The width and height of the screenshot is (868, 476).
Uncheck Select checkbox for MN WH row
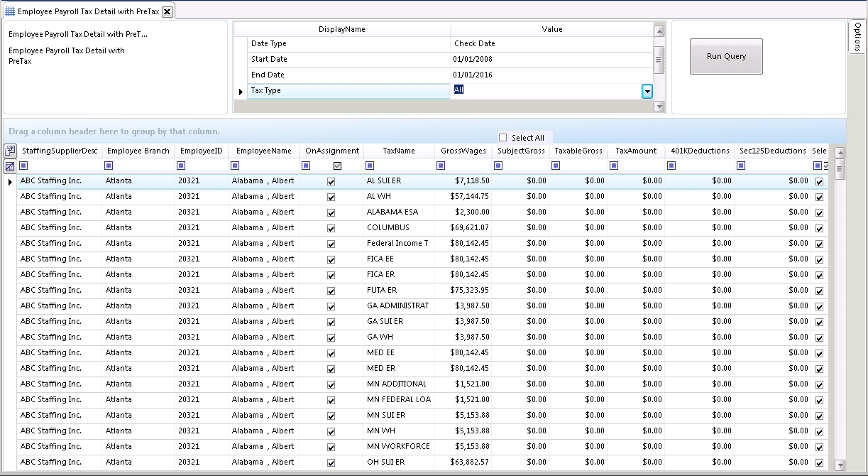(x=820, y=431)
